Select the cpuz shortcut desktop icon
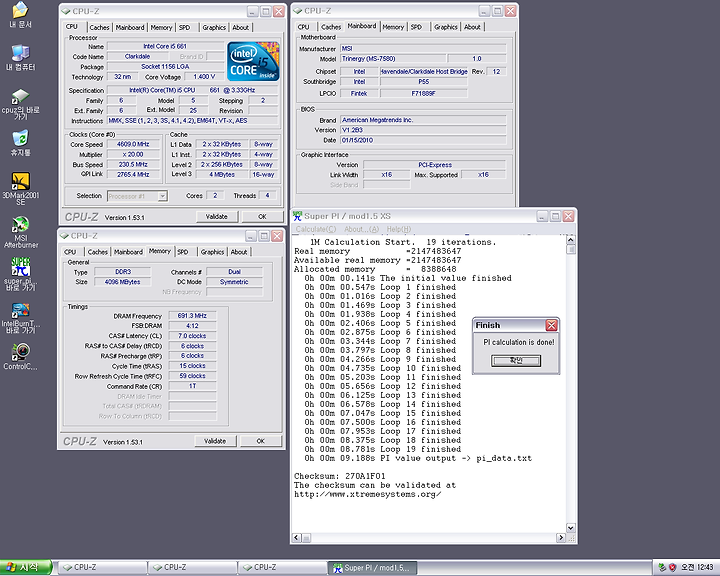Screen dimensions: 720x576 [20, 104]
